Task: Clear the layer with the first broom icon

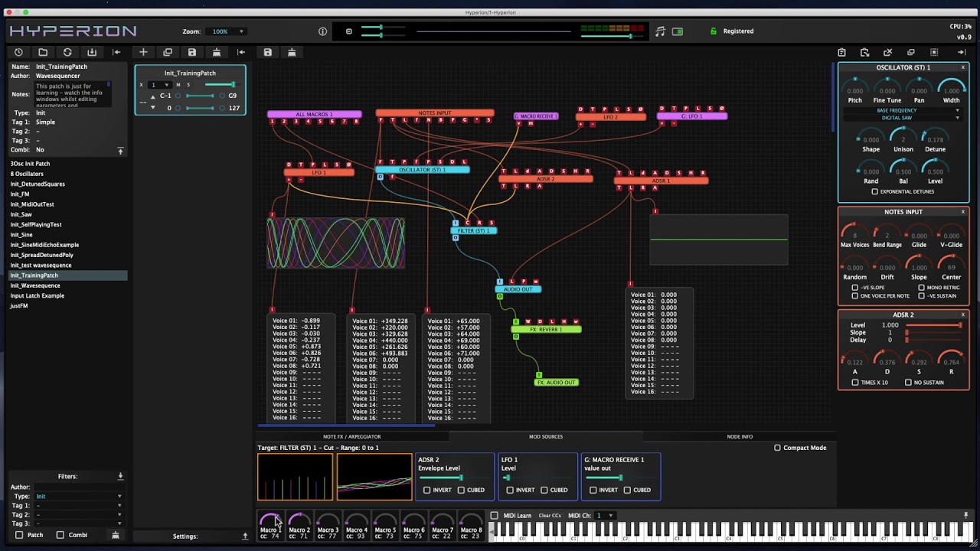Action: click(217, 52)
